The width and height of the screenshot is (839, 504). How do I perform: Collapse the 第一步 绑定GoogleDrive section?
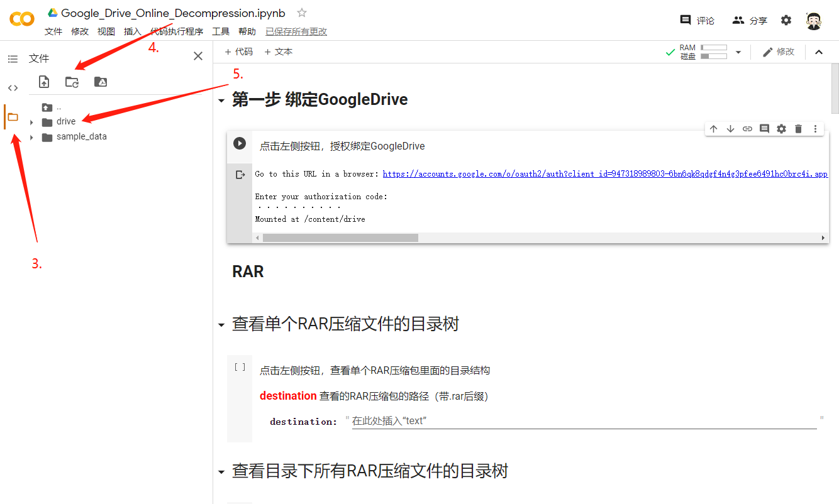(x=221, y=101)
